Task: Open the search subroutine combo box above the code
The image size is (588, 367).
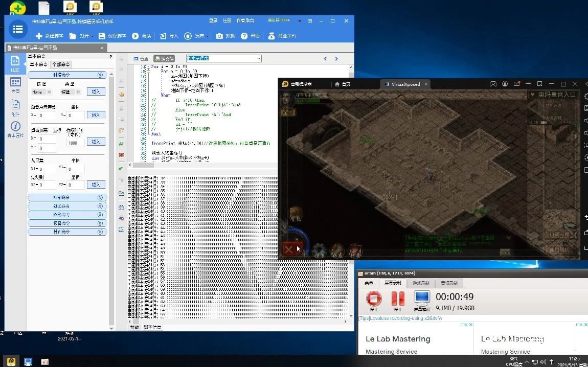Action: [224, 58]
